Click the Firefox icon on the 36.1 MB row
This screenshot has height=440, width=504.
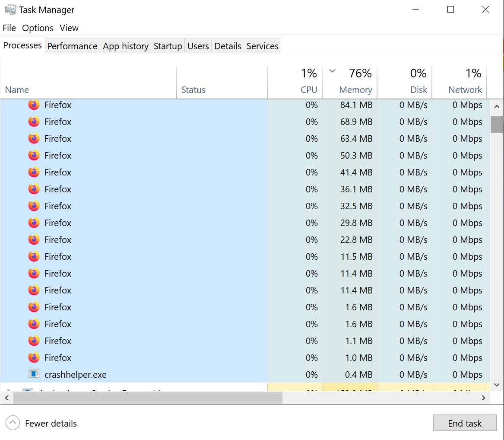(x=34, y=189)
